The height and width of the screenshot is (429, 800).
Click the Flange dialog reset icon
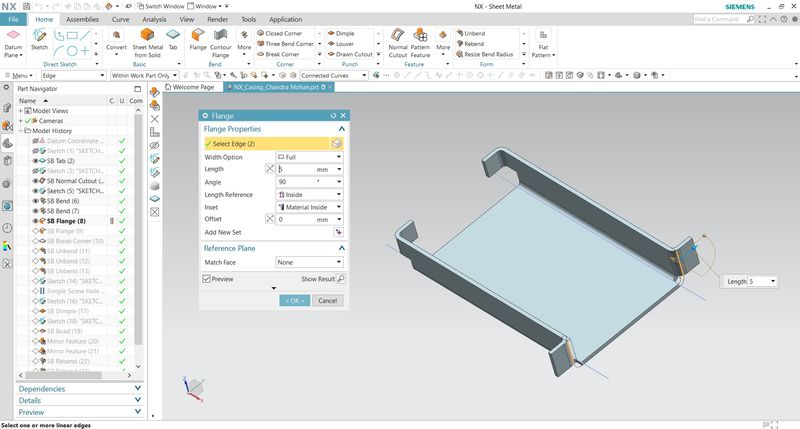click(x=333, y=116)
